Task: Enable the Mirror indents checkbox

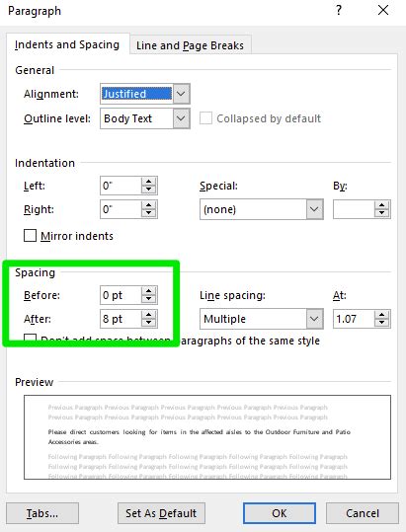Action: (x=30, y=236)
